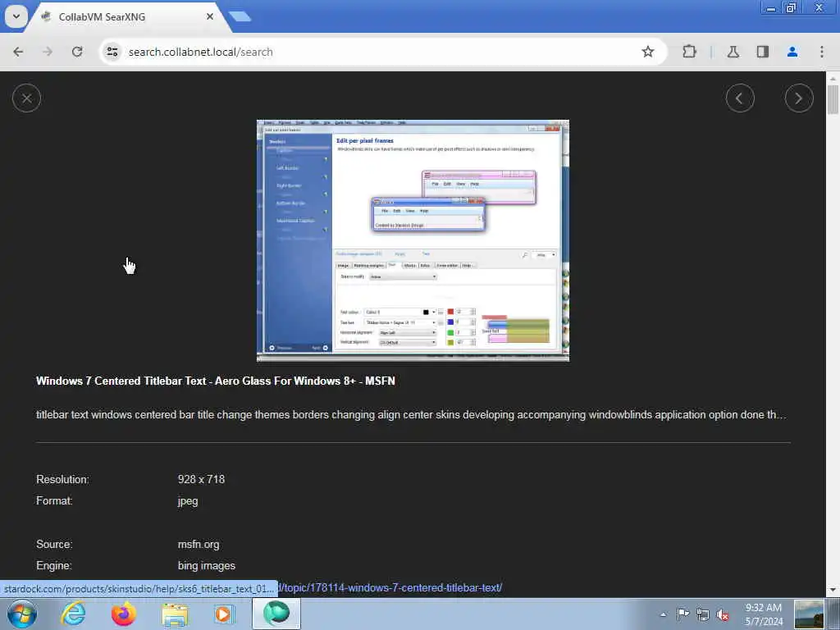This screenshot has width=840, height=630.
Task: Open Windows Explorer from the taskbar
Action: [x=175, y=614]
